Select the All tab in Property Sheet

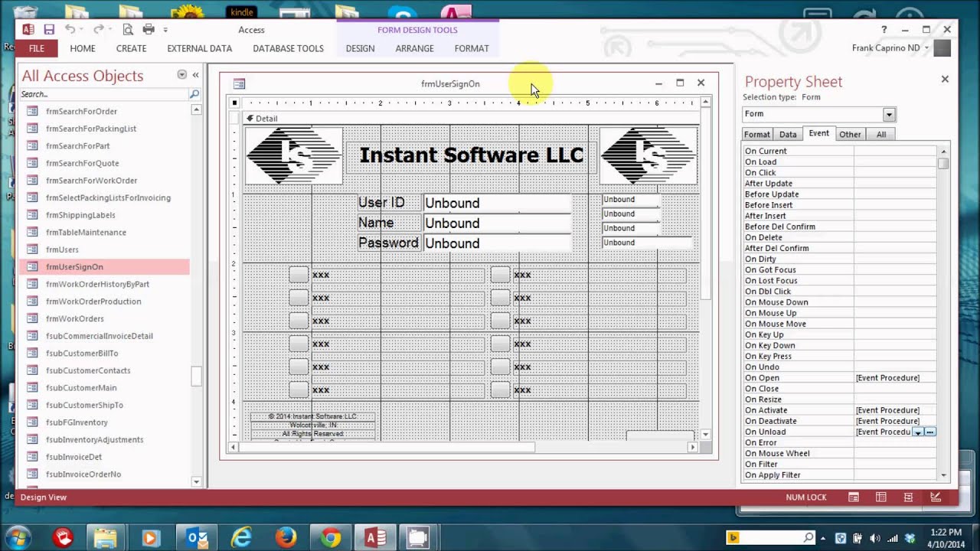pyautogui.click(x=881, y=135)
